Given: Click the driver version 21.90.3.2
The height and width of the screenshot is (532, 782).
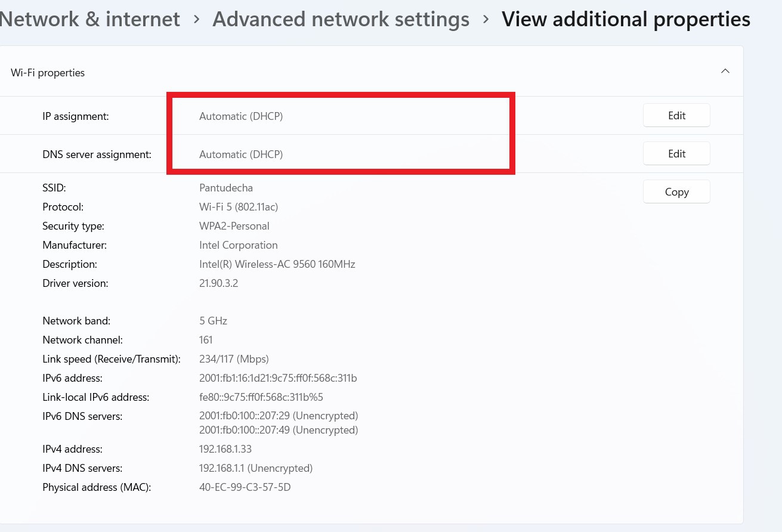Looking at the screenshot, I should pos(218,283).
